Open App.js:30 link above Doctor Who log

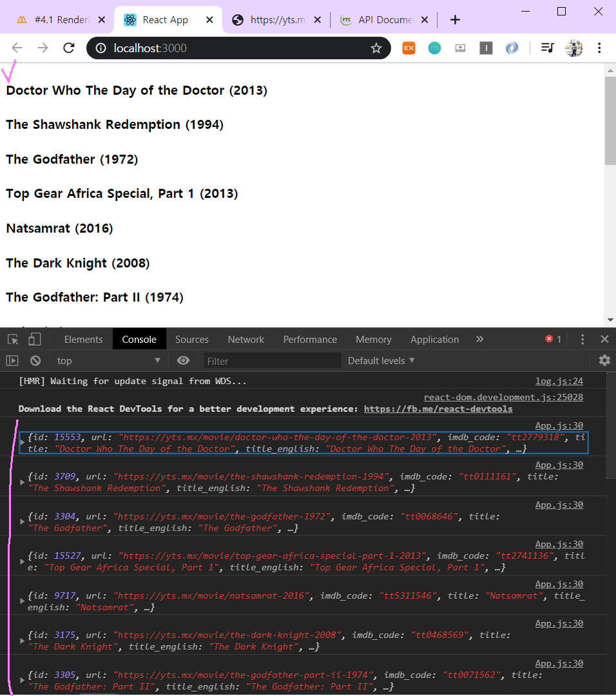pos(559,426)
